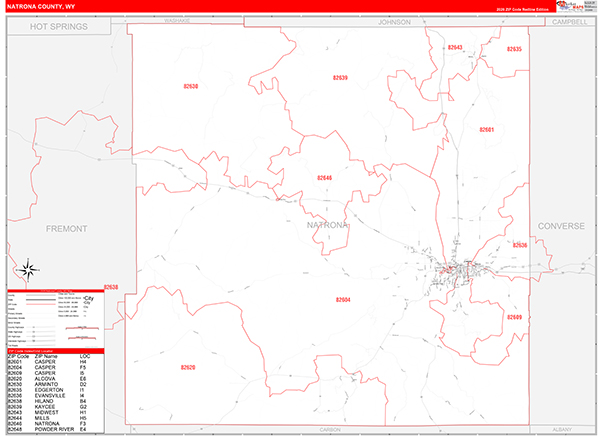Click LOC value D2 in the Arminto row
The height and width of the screenshot is (436, 600).
(x=83, y=384)
